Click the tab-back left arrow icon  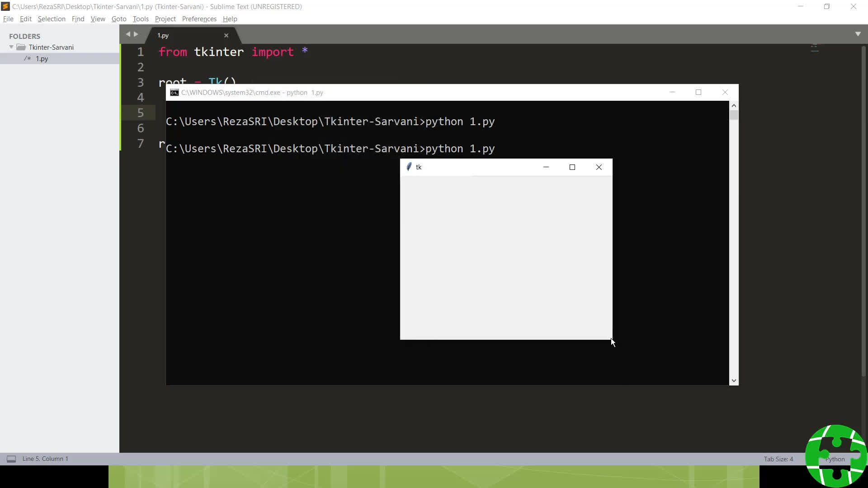128,34
